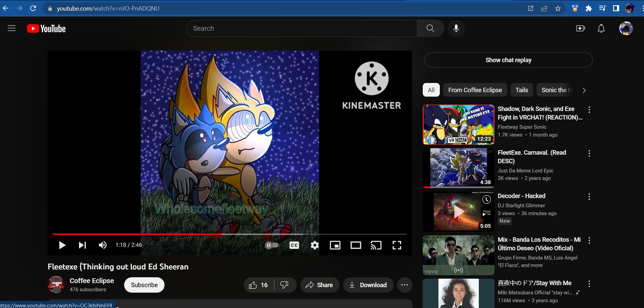Image resolution: width=644 pixels, height=308 pixels.
Task: Open Just Da Meme Lord Epic channel
Action: [x=525, y=171]
